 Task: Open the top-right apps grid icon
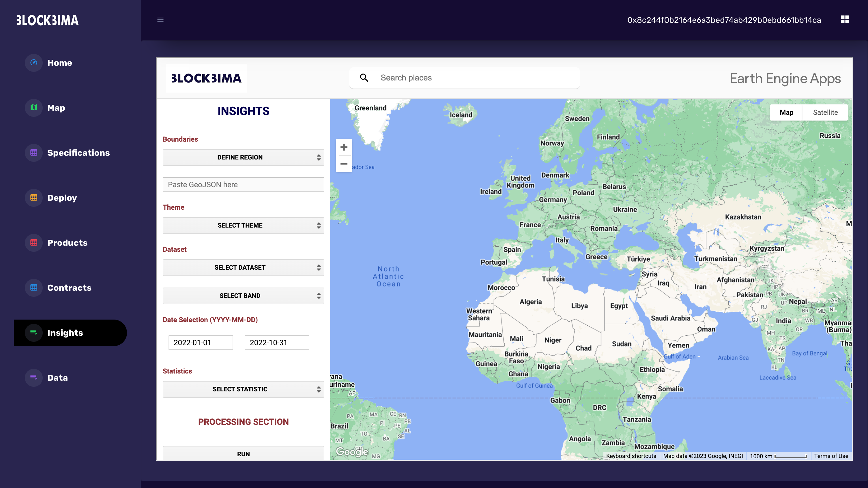coord(844,20)
